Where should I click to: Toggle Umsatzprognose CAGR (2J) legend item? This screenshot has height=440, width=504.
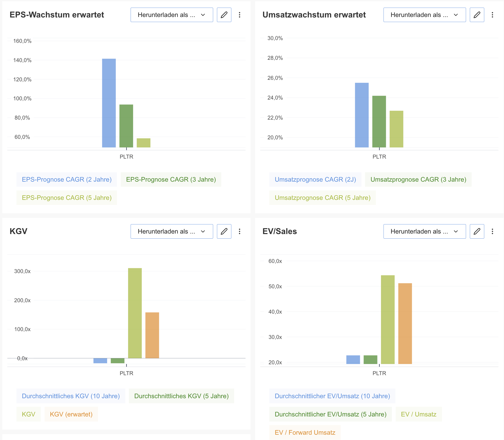pyautogui.click(x=315, y=179)
